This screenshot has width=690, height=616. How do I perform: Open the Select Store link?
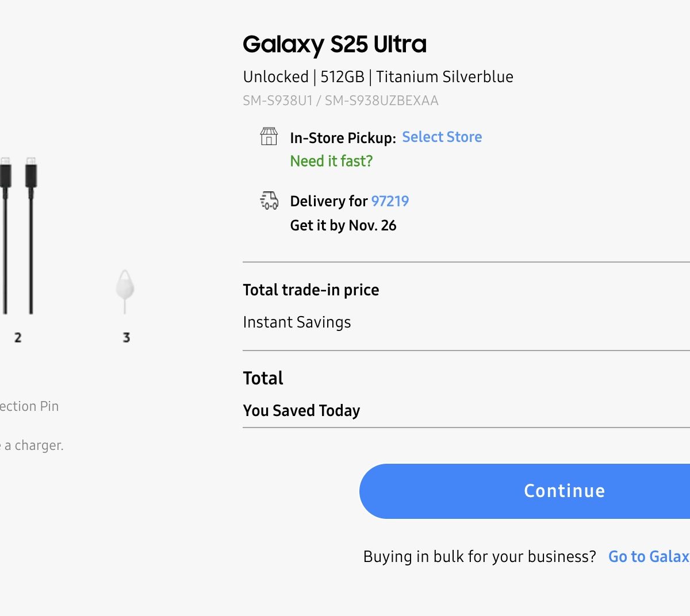pyautogui.click(x=442, y=137)
